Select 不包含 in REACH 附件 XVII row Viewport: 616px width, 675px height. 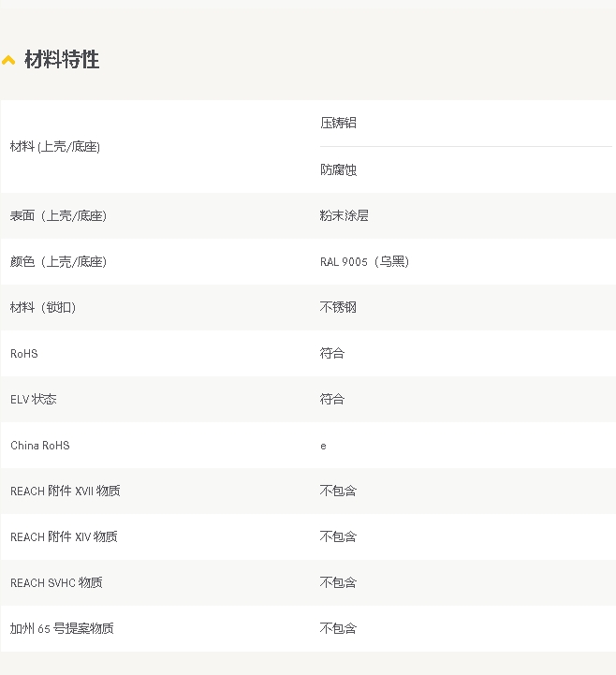coord(338,491)
